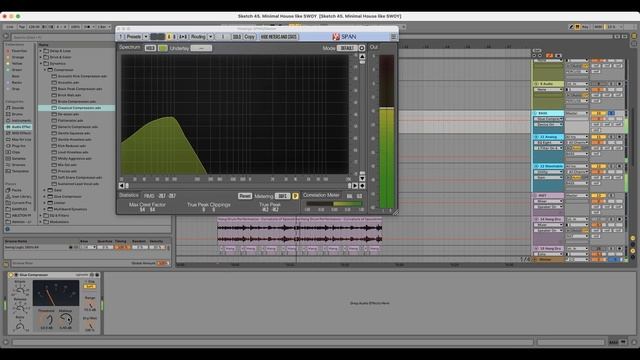Open dropdown arrow next to SPAN Presets

[x=146, y=37]
